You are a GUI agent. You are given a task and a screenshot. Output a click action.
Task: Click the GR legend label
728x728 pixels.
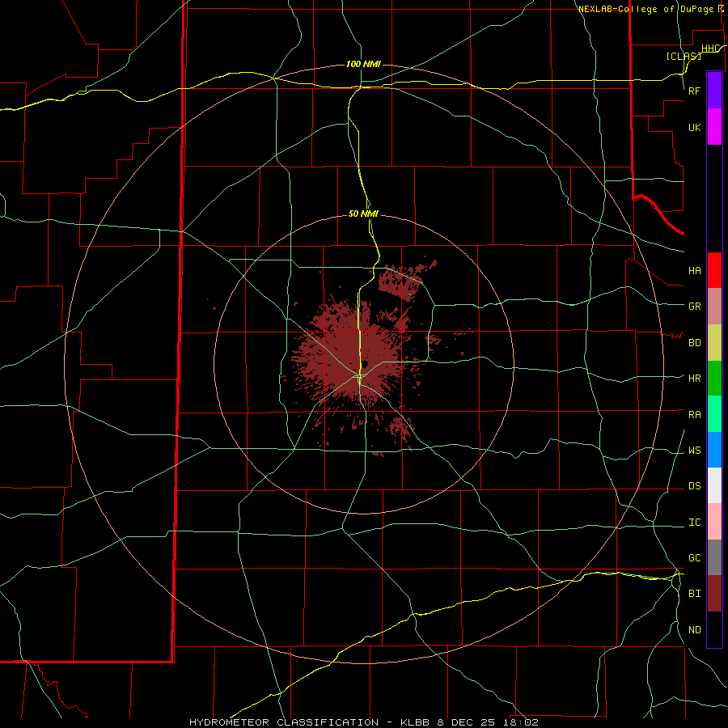(x=695, y=307)
